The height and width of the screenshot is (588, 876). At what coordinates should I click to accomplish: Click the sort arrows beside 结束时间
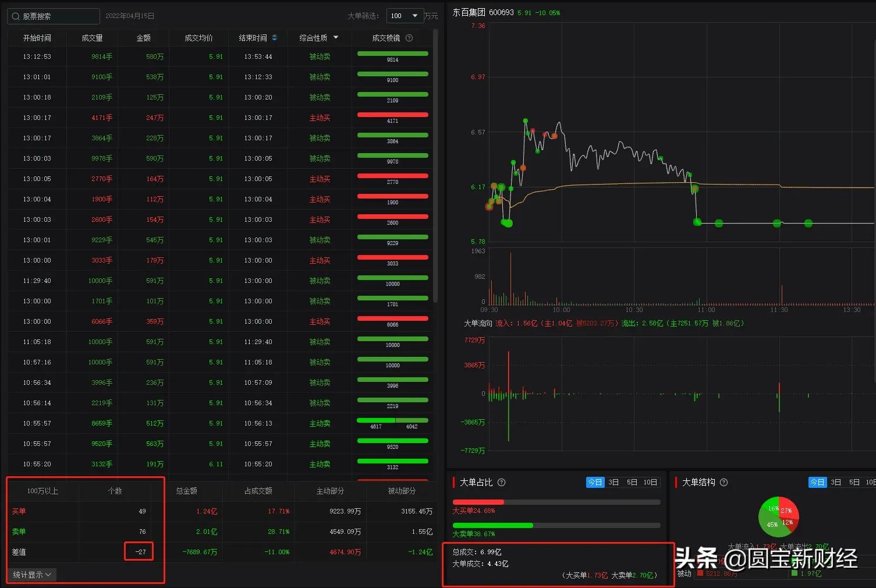coord(275,38)
